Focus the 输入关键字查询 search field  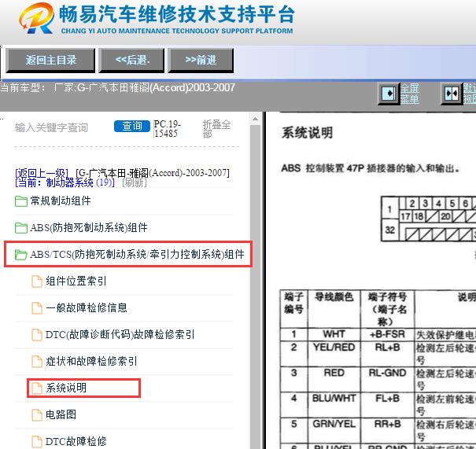click(52, 127)
